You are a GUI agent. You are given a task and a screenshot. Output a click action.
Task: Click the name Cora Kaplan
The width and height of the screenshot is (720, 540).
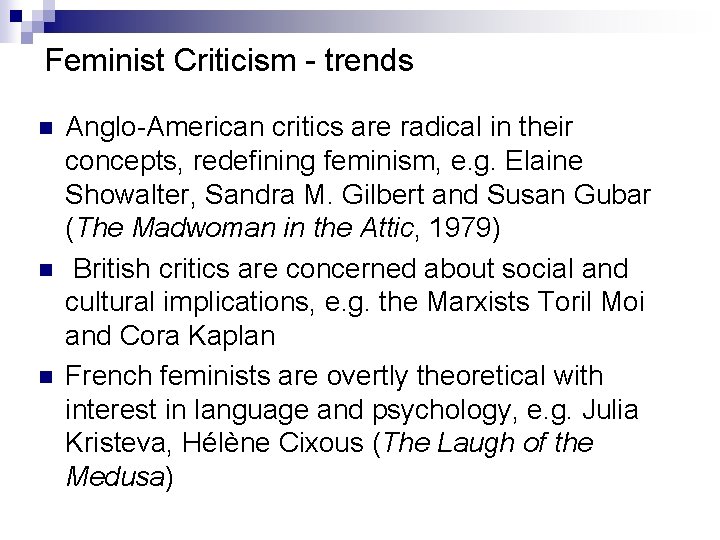tap(197, 336)
